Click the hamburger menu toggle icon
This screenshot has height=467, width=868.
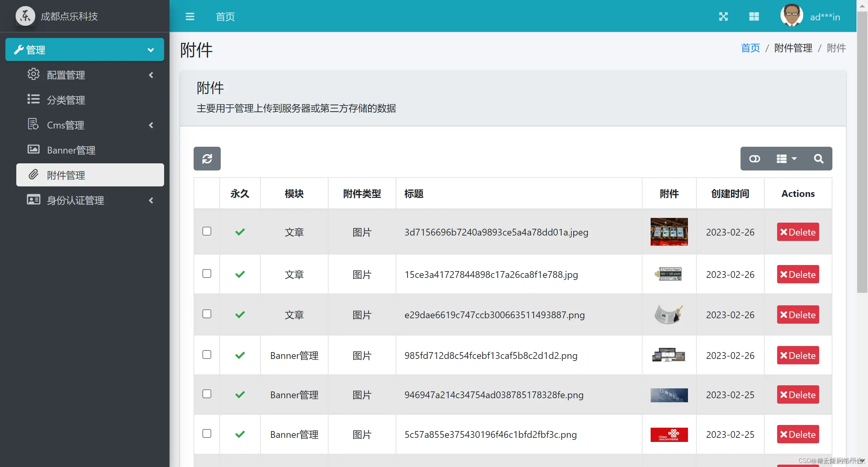tap(190, 16)
